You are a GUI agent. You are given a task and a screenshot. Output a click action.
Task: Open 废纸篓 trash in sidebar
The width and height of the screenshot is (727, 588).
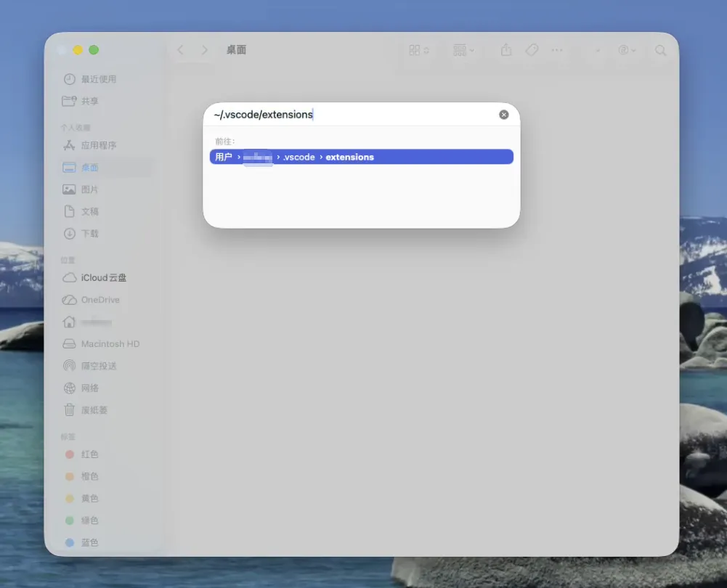pos(94,410)
